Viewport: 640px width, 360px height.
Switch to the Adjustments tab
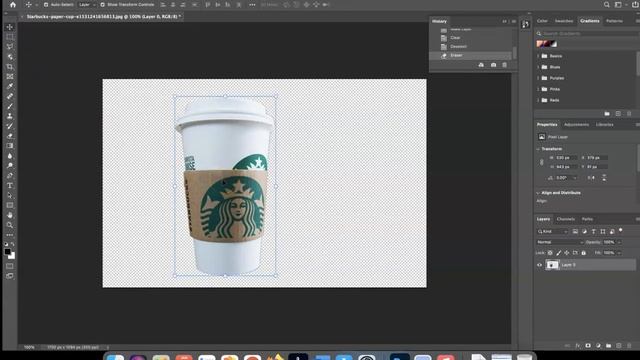(x=576, y=124)
